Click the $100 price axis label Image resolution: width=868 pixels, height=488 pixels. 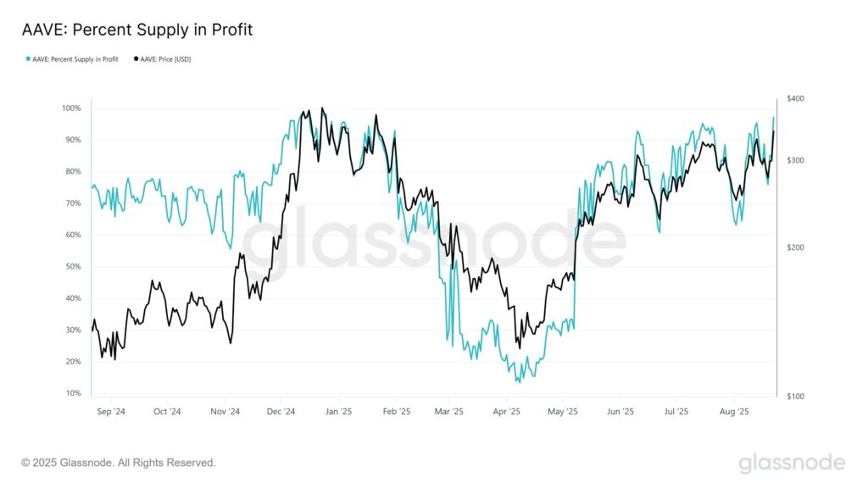(x=795, y=396)
